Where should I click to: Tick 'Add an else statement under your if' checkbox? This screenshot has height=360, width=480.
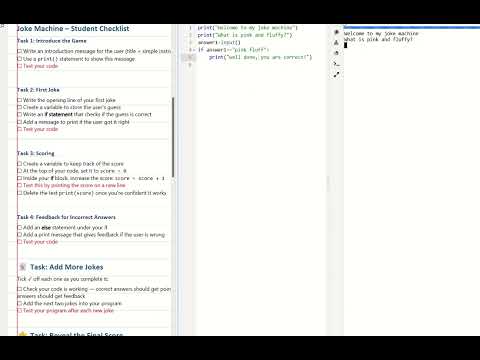point(19,227)
